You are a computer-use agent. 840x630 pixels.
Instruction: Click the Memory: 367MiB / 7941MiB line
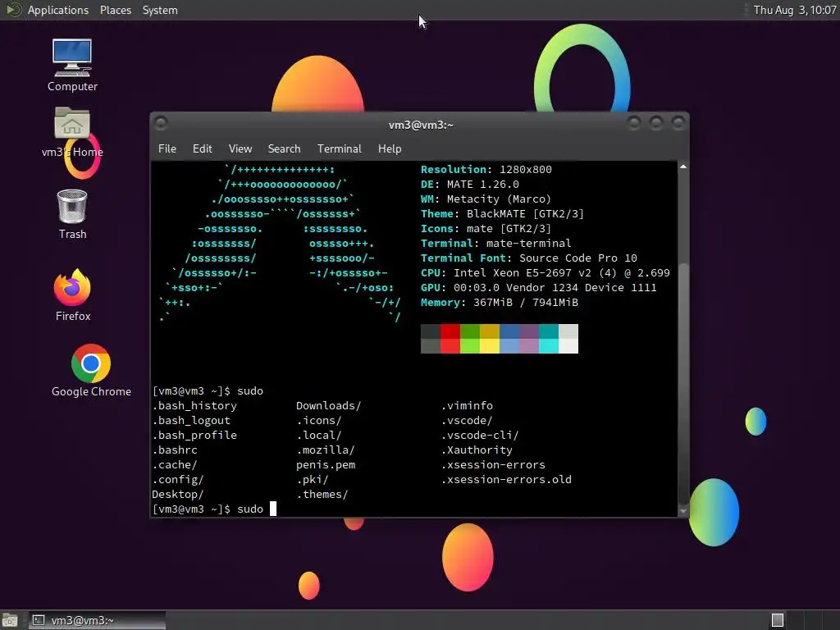(500, 302)
